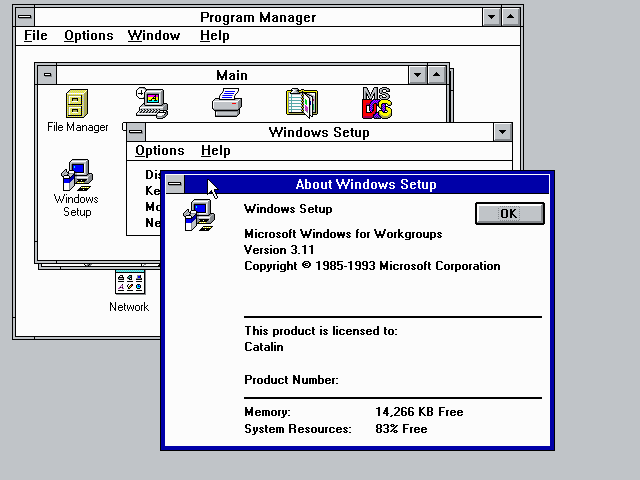This screenshot has height=480, width=640.
Task: Minimize the Program Manager window
Action: [491, 17]
